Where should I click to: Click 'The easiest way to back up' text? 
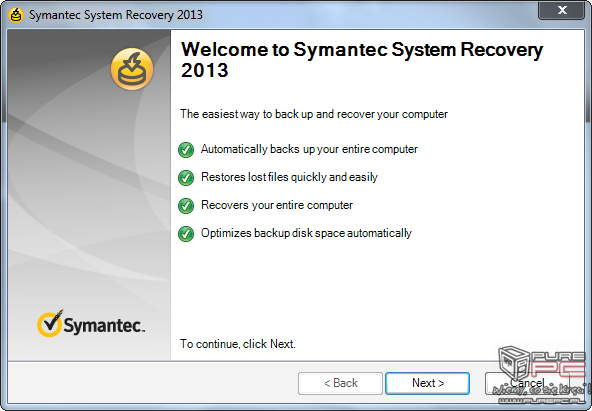(x=314, y=114)
